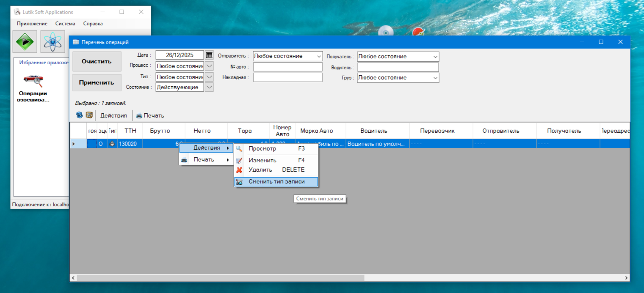Screen dimensions: 644x293
Task: Click the green play diamond icon
Action: [x=25, y=41]
